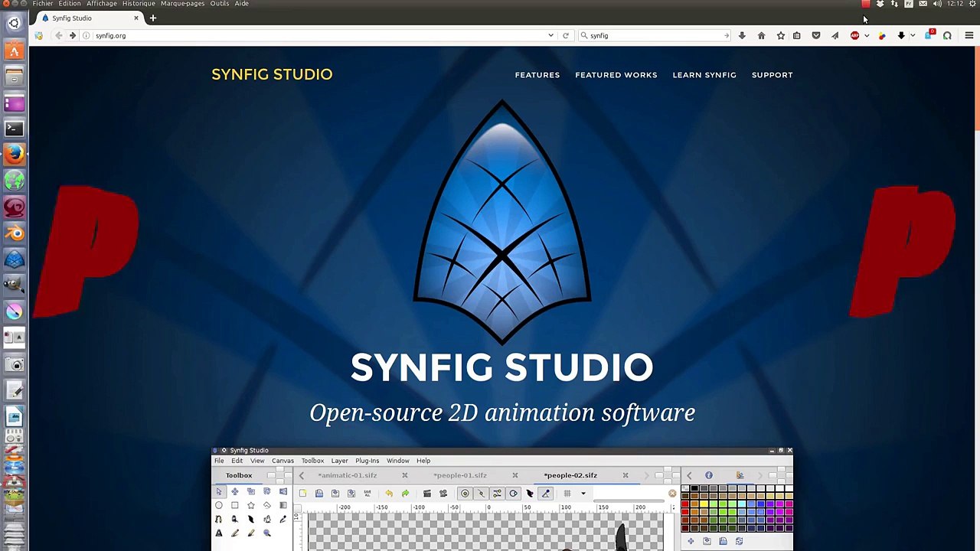Open the Fichier menu

[43, 4]
